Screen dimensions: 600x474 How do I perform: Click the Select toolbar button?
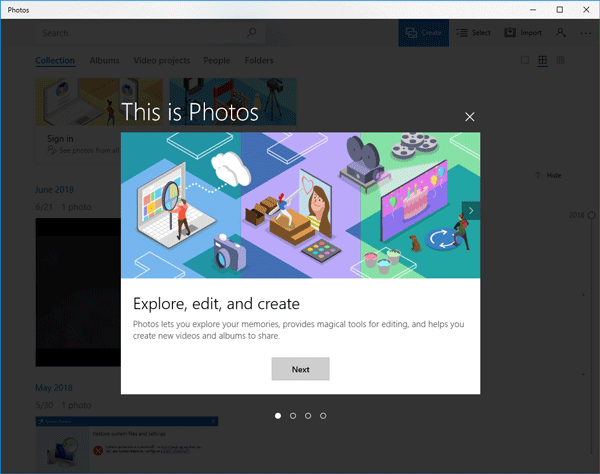pyautogui.click(x=474, y=33)
